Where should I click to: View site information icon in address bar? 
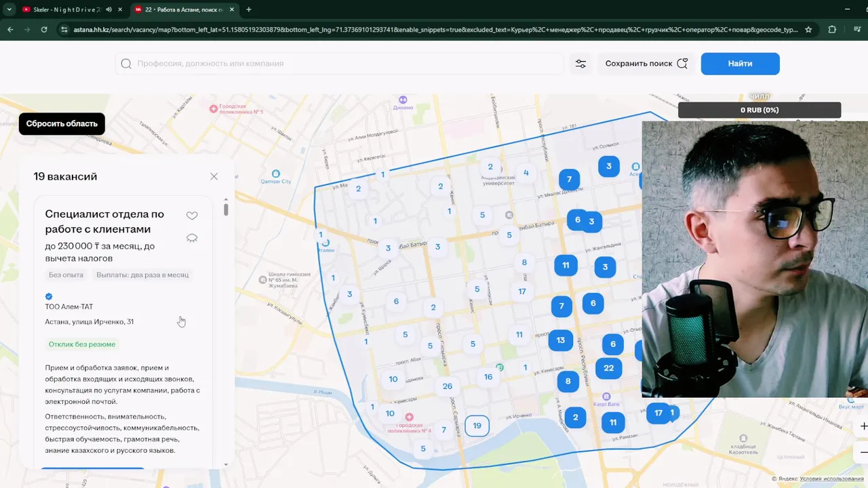(x=64, y=30)
